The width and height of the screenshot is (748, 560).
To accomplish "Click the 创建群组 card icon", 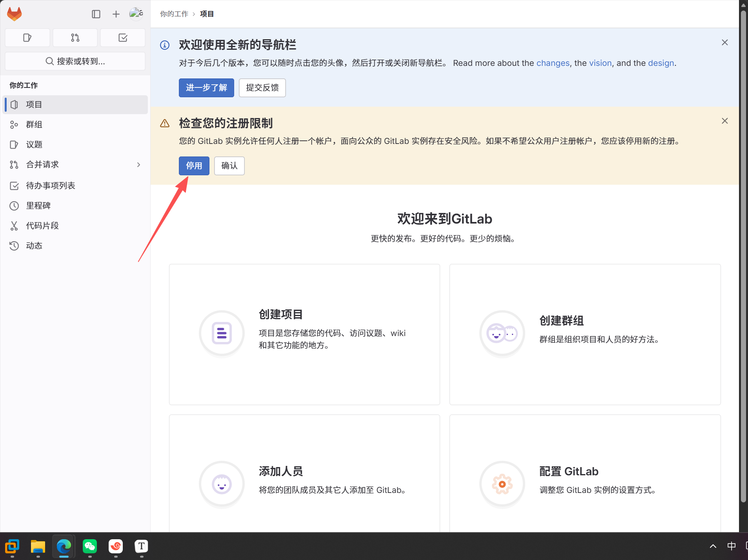I will click(x=502, y=333).
